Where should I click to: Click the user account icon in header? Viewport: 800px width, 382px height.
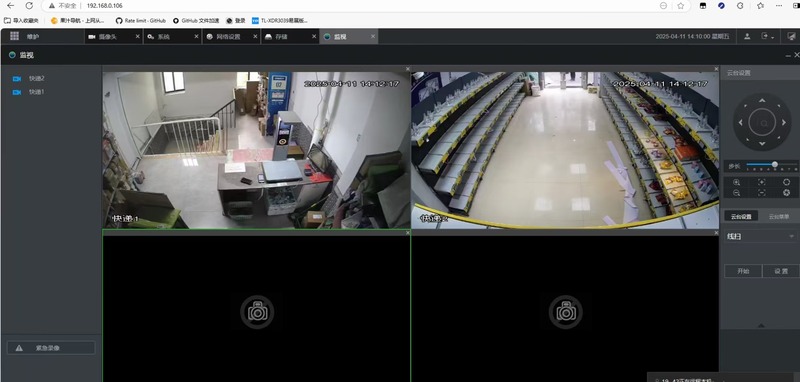point(747,36)
